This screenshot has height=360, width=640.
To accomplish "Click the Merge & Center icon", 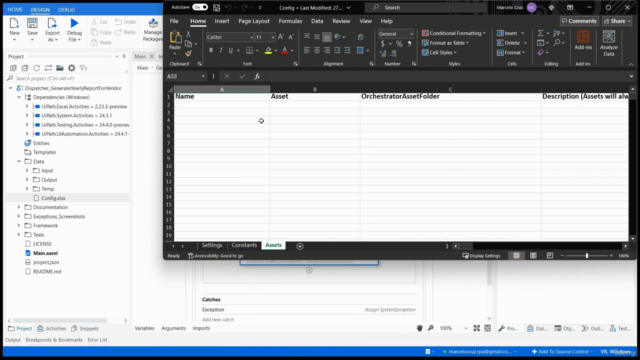I will click(x=360, y=50).
